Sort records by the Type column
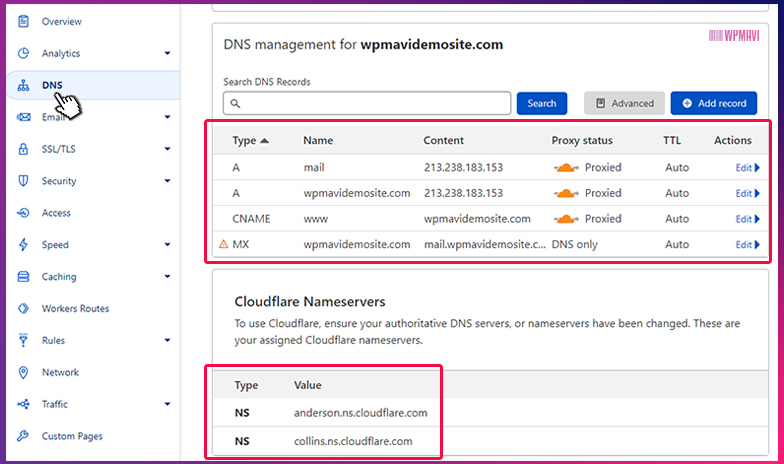The height and width of the screenshot is (464, 784). tap(250, 140)
